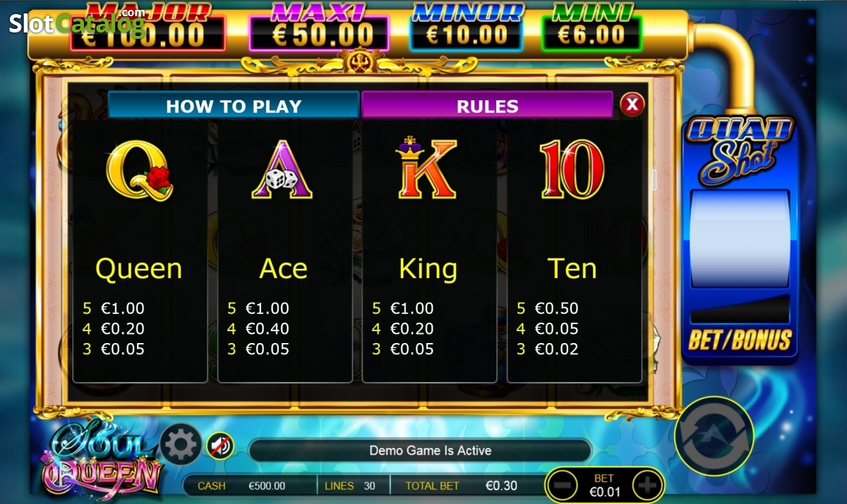Click the Ace symbol with dice

coord(283,169)
